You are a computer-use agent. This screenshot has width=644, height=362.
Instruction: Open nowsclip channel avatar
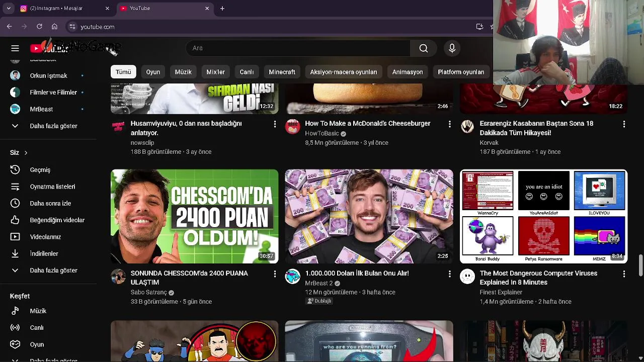click(118, 126)
